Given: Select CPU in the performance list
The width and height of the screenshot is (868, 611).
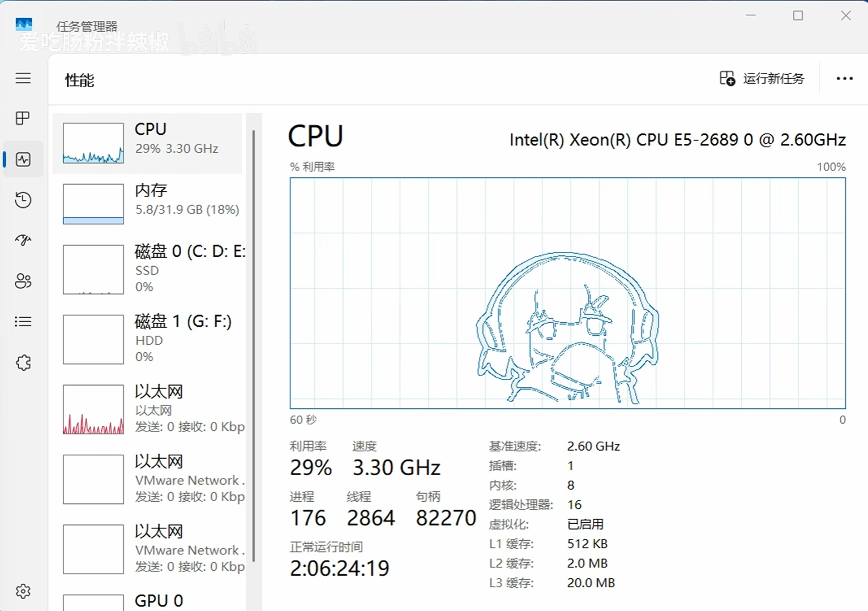Looking at the screenshot, I should click(147, 143).
